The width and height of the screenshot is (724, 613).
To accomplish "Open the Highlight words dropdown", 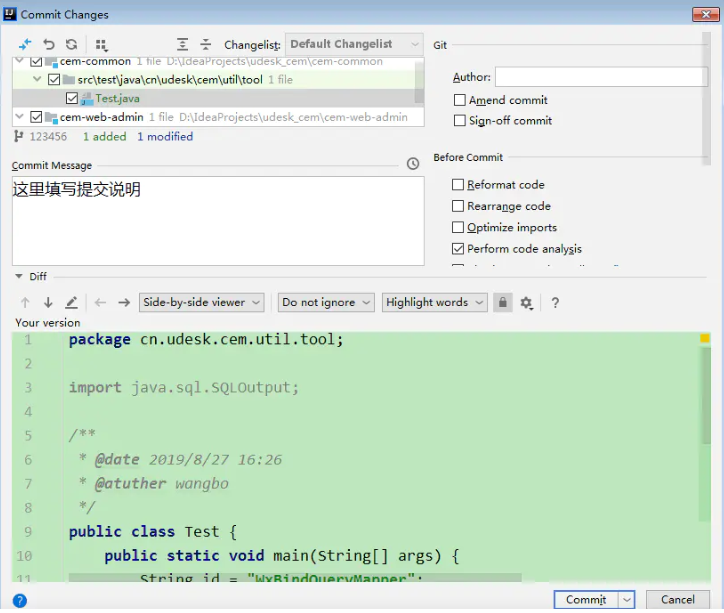I will 434,303.
